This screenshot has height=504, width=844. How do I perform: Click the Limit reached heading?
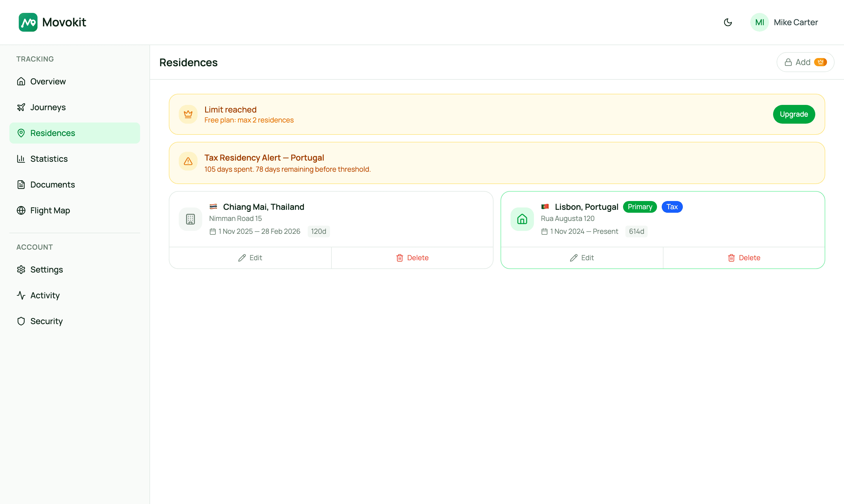point(230,110)
